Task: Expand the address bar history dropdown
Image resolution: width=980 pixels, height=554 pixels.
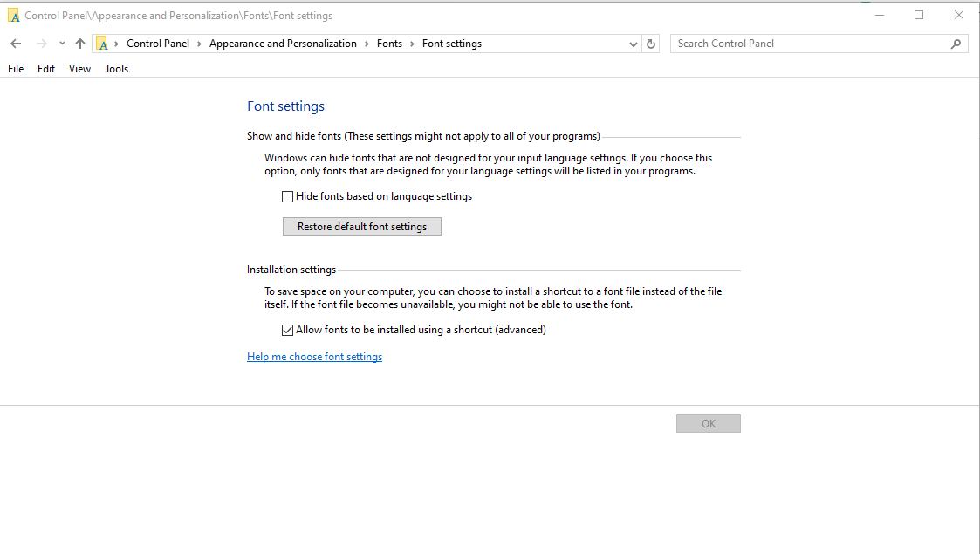Action: coord(634,44)
